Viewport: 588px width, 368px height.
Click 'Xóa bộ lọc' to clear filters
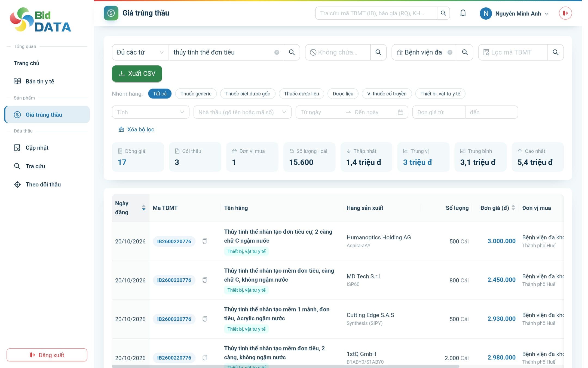point(136,129)
